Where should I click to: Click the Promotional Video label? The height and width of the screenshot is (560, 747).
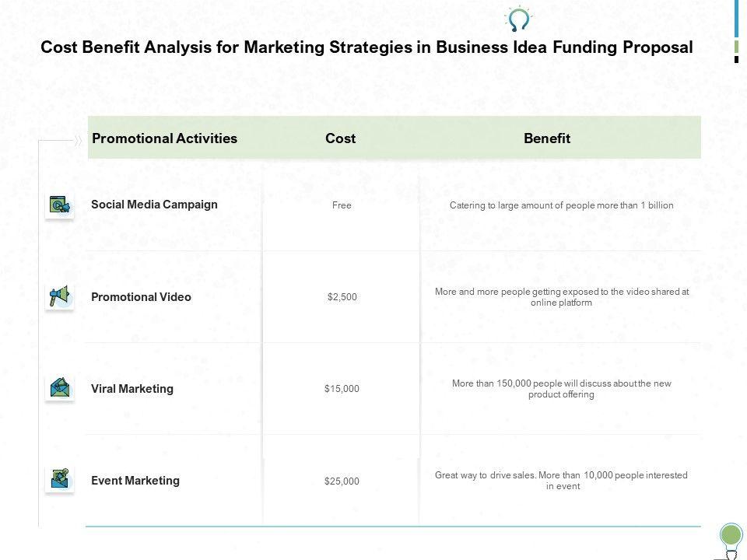(141, 297)
